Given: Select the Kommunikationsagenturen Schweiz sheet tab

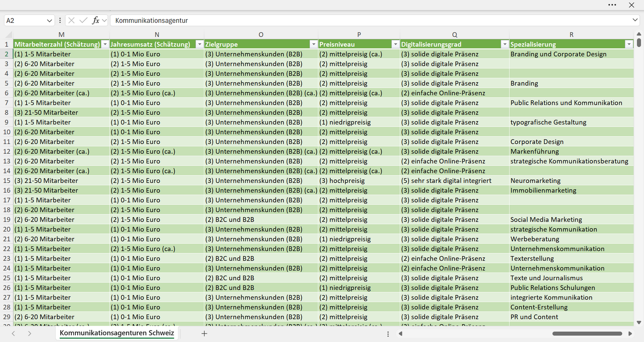Looking at the screenshot, I should tap(117, 333).
